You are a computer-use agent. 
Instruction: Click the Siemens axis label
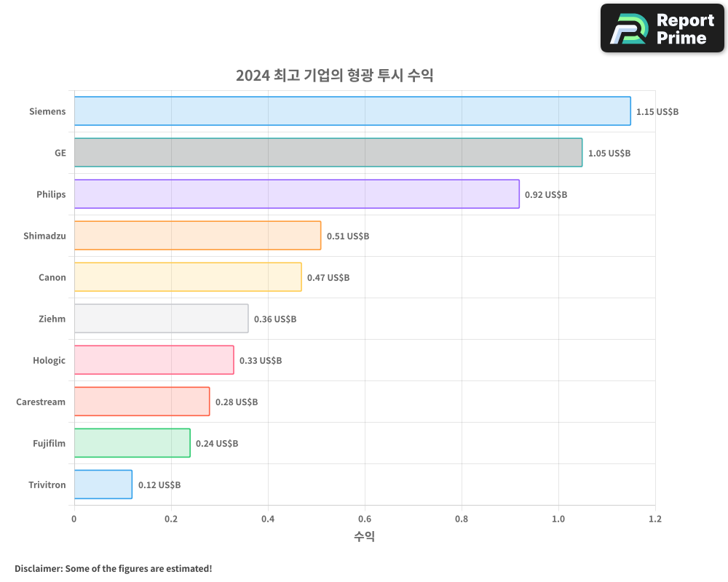[x=47, y=111]
